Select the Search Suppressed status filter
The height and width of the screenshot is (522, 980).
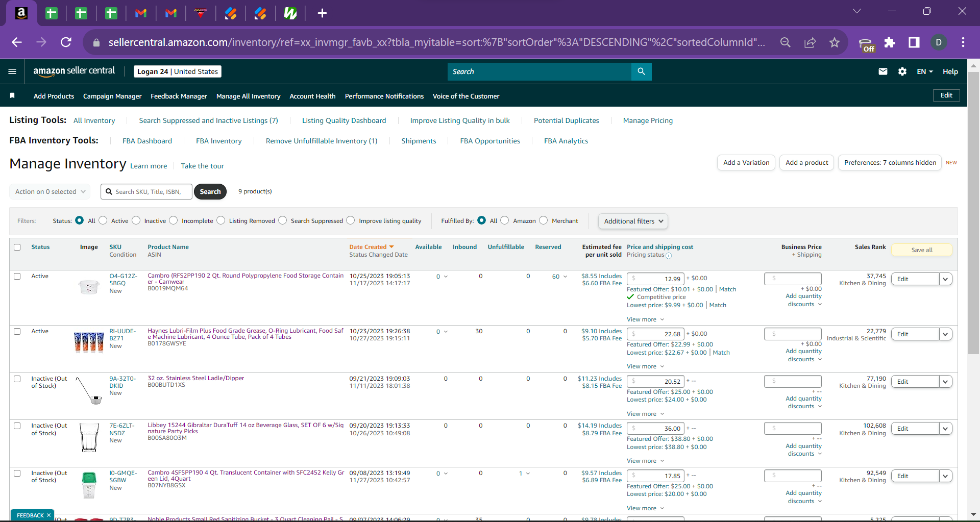[283, 220]
